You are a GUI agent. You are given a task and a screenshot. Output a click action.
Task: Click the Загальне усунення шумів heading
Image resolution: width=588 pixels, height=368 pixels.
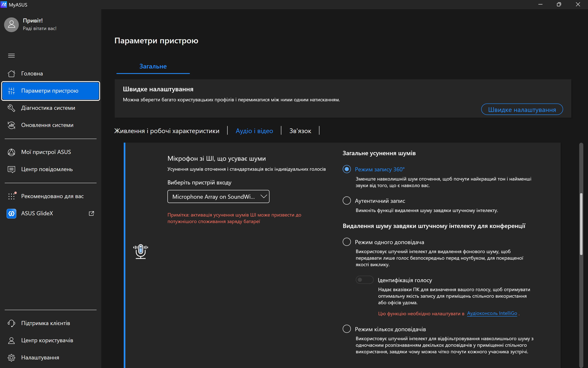tap(379, 153)
